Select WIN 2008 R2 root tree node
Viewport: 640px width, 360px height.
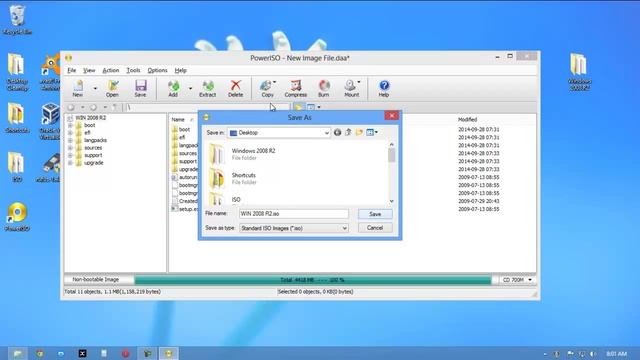coord(91,118)
